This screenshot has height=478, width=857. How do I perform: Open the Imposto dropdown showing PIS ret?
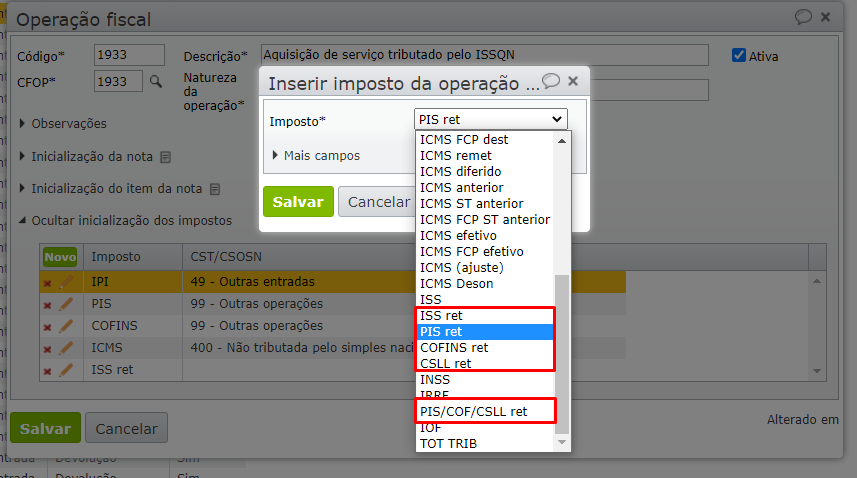pos(491,119)
